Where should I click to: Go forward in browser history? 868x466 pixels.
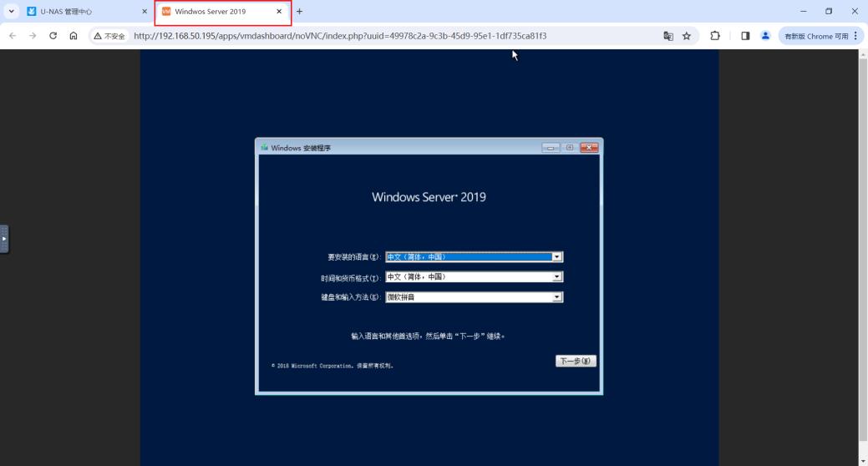pos(33,36)
